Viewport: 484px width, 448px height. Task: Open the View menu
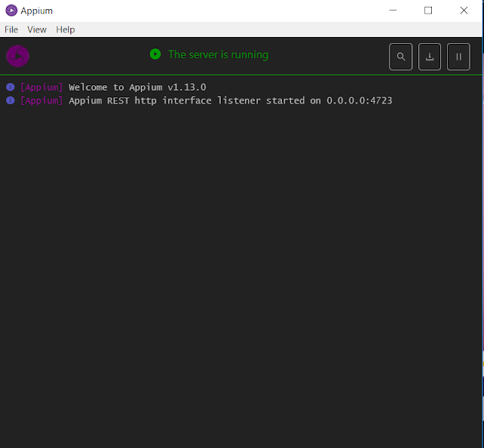(37, 29)
